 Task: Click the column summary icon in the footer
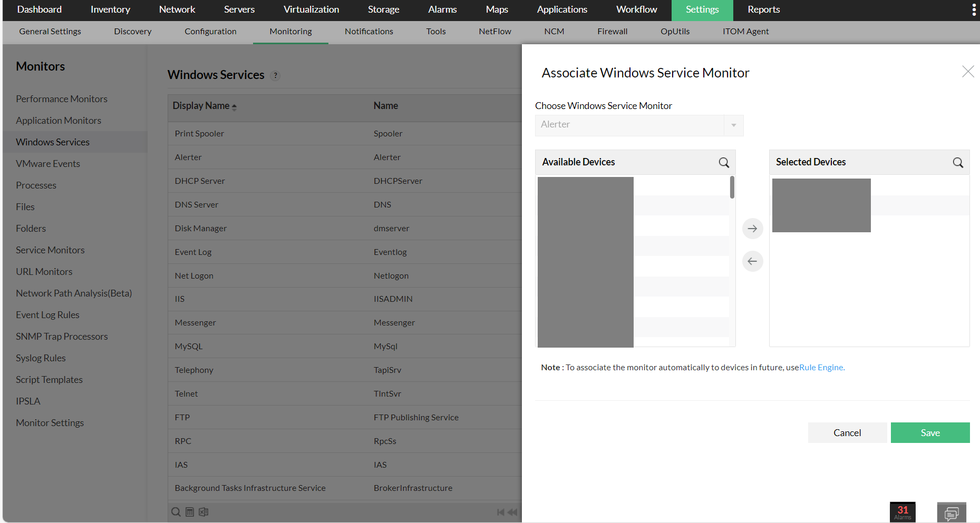[x=190, y=511]
